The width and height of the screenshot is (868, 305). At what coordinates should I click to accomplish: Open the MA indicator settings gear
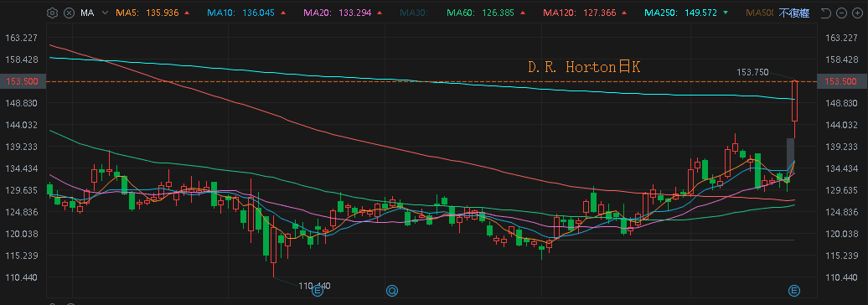(x=52, y=13)
